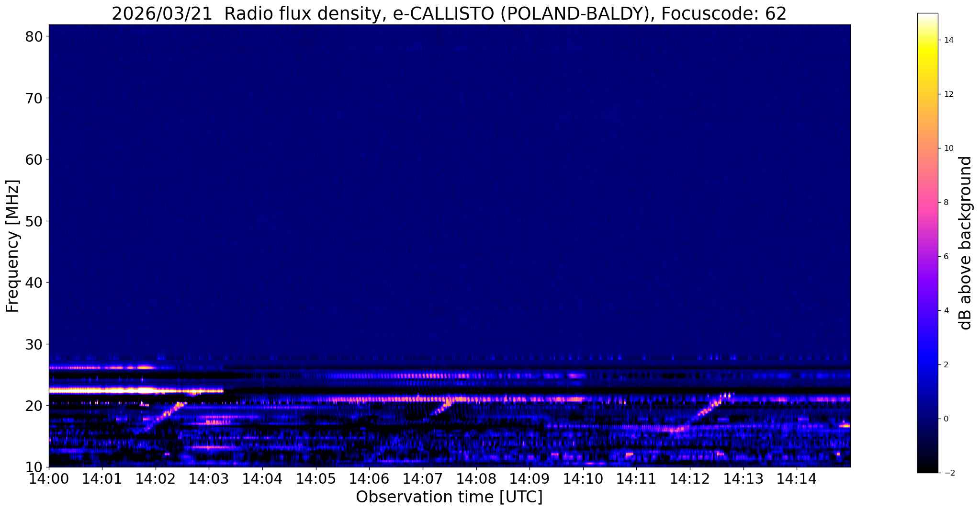Select the 60 MHz frequency tick label
This screenshot has height=511, width=980.
tap(34, 159)
